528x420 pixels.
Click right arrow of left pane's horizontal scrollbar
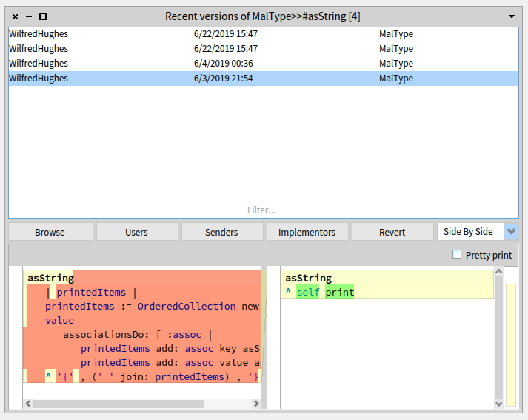coord(256,404)
